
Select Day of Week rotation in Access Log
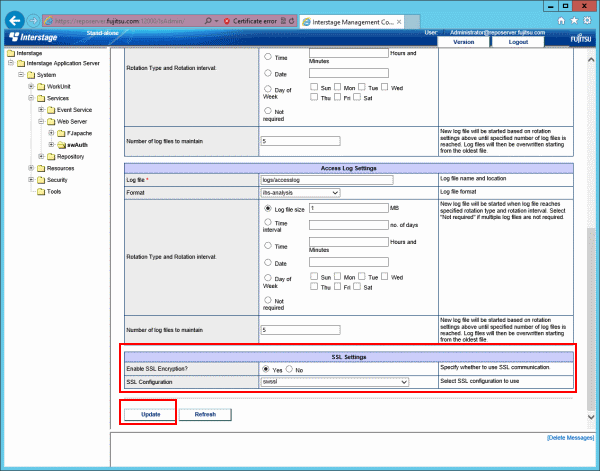point(268,278)
